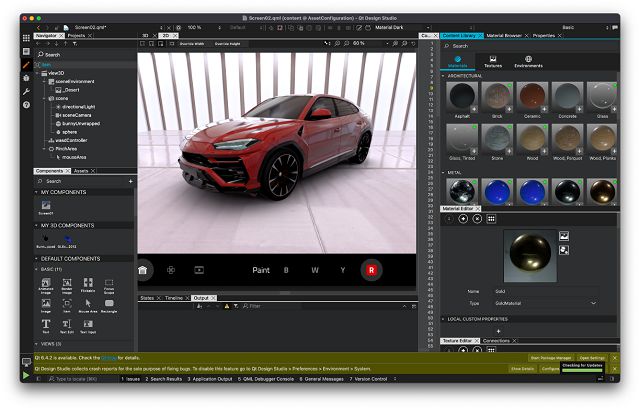Select the Design mode pencil icon

(26, 65)
